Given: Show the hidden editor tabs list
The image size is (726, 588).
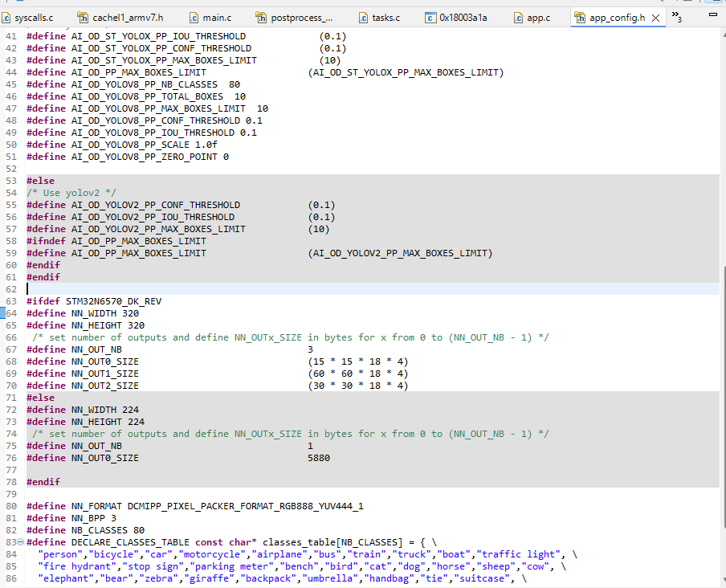Looking at the screenshot, I should (676, 17).
